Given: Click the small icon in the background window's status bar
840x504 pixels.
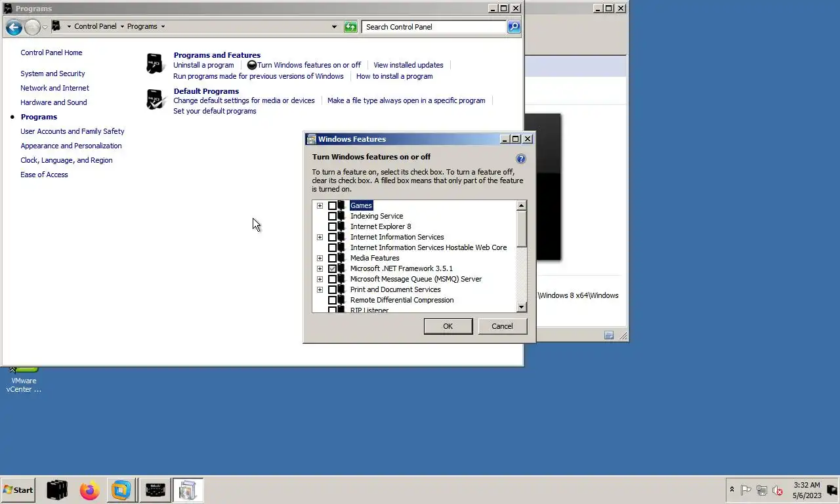Looking at the screenshot, I should point(609,335).
